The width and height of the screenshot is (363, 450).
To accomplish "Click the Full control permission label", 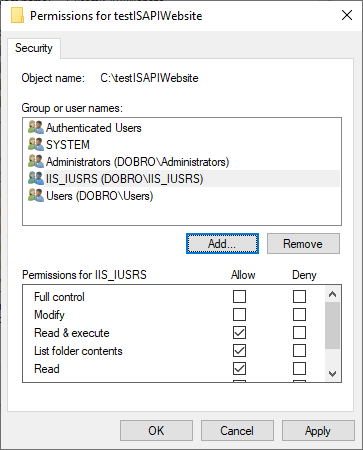I will tap(59, 297).
